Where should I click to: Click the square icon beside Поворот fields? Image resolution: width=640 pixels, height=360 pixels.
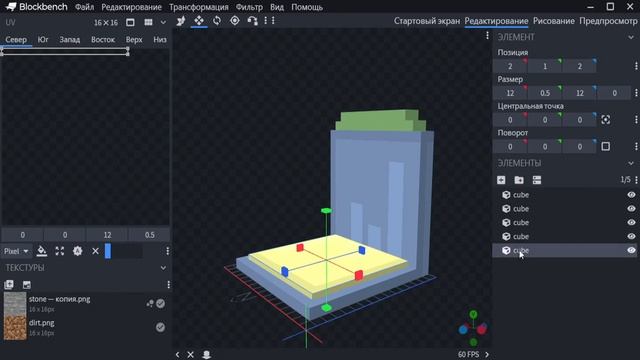pyautogui.click(x=606, y=147)
